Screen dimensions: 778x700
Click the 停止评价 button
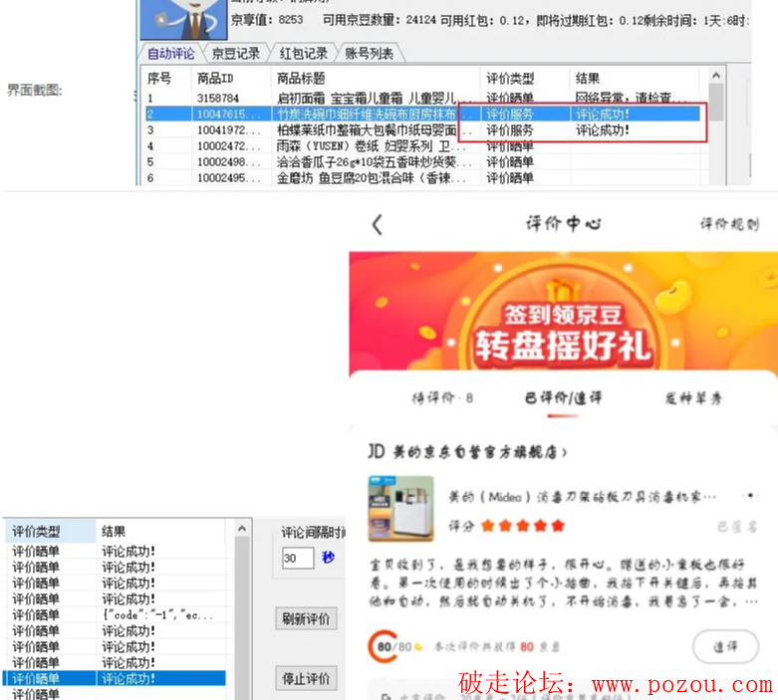(306, 678)
